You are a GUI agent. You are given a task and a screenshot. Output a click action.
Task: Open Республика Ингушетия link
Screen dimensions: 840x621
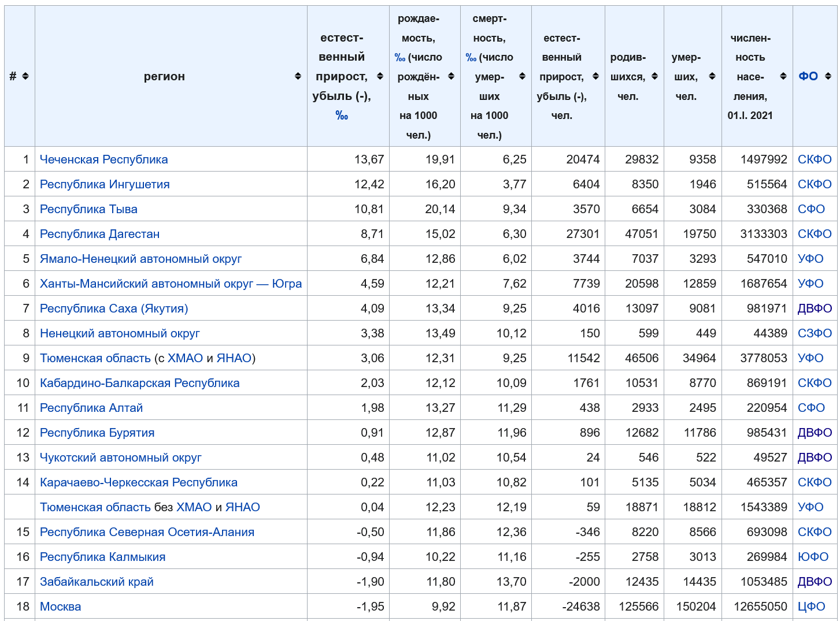pyautogui.click(x=105, y=184)
